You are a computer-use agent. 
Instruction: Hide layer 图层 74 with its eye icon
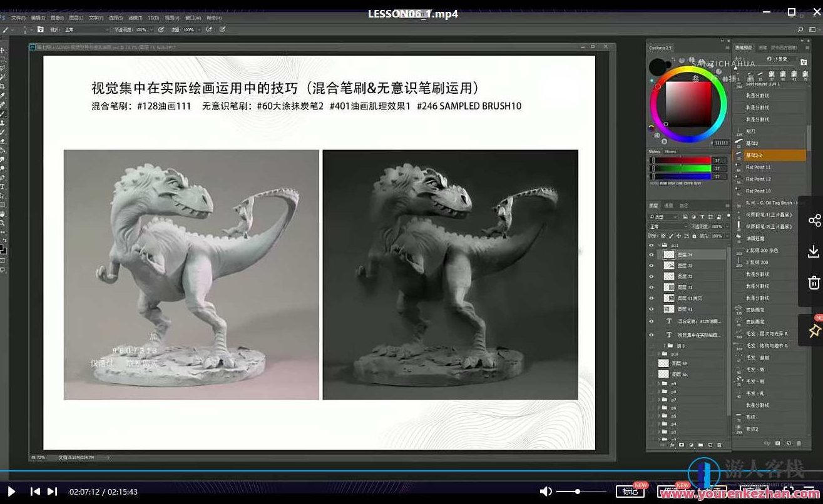pyautogui.click(x=651, y=255)
